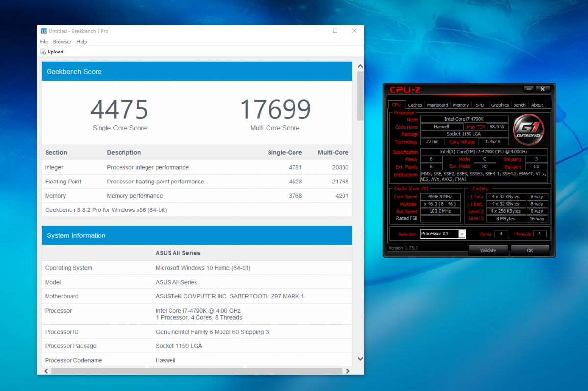Click the Version 1.75.0 label in CPU-Z
Screen dimensions: 588x391
[403, 248]
